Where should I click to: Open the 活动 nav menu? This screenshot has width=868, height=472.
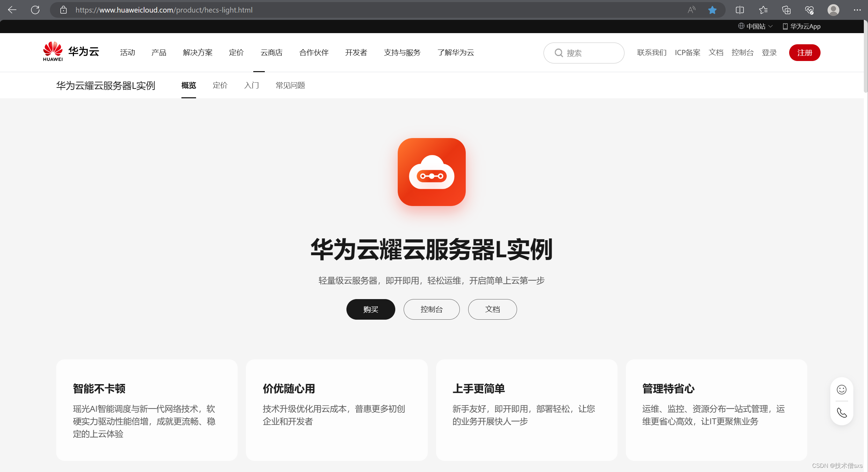tap(127, 53)
